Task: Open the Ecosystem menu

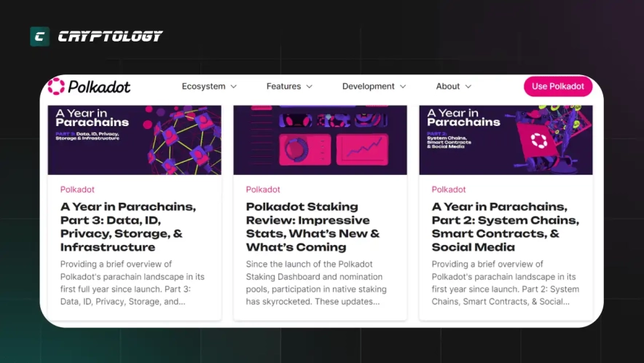Action: pyautogui.click(x=203, y=86)
